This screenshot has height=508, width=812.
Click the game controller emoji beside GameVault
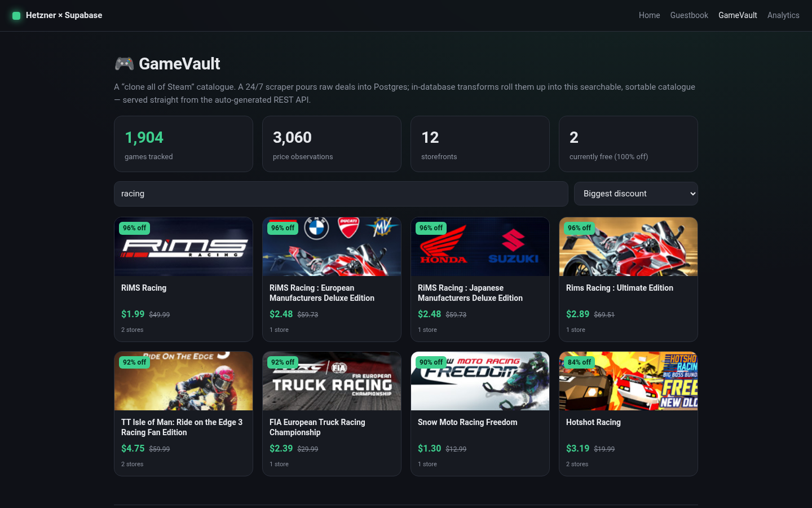(x=124, y=64)
